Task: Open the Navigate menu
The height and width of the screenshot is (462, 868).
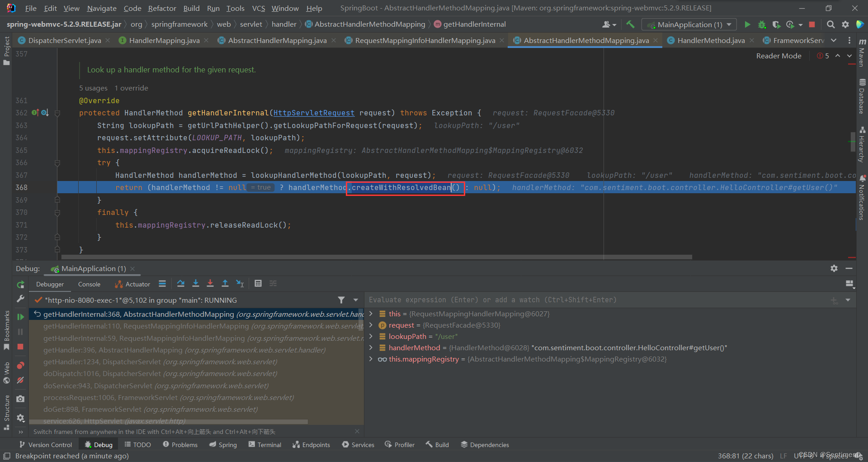Action: point(102,8)
